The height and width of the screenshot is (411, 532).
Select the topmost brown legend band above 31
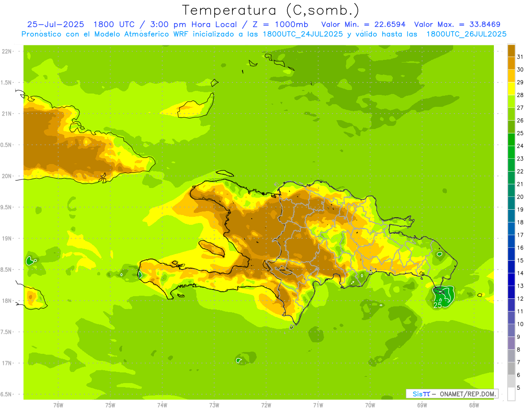511,51
